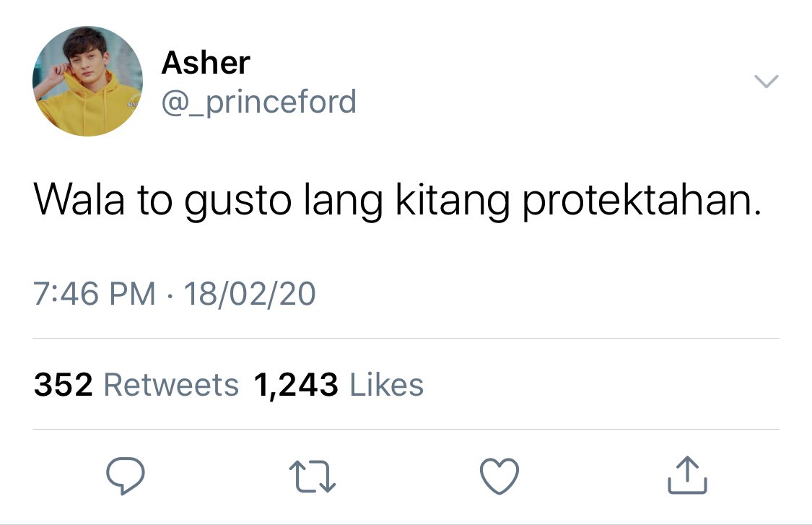Click the 'Likes' label text
This screenshot has width=812, height=525.
click(x=387, y=385)
